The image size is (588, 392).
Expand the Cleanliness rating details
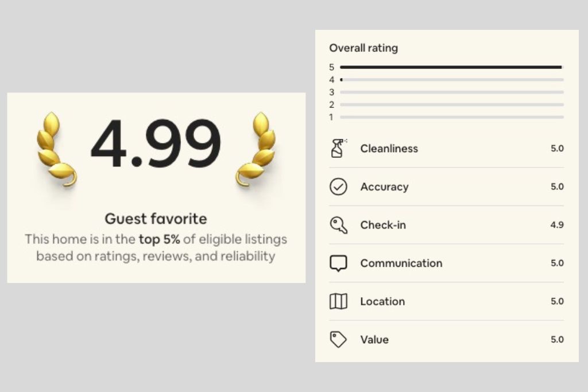(x=389, y=148)
